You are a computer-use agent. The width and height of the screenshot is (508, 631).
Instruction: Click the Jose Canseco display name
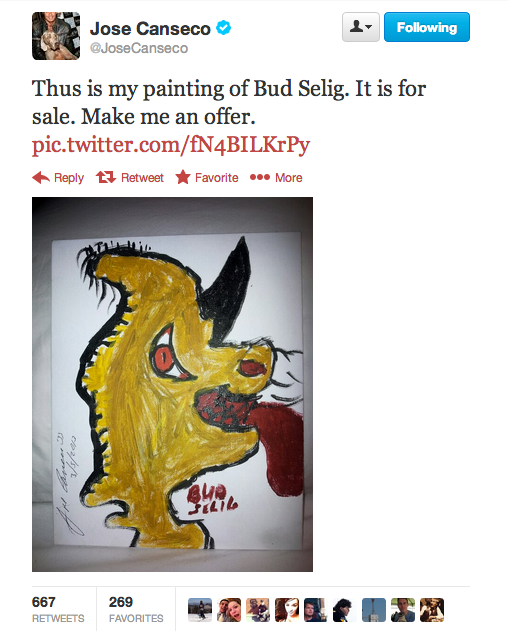click(150, 29)
